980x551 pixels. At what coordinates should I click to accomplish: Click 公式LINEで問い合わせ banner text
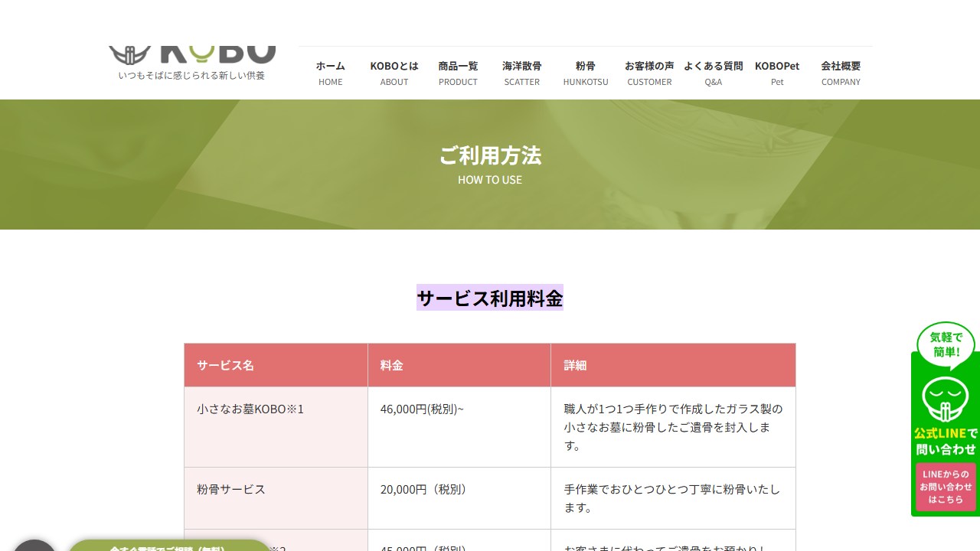[946, 442]
